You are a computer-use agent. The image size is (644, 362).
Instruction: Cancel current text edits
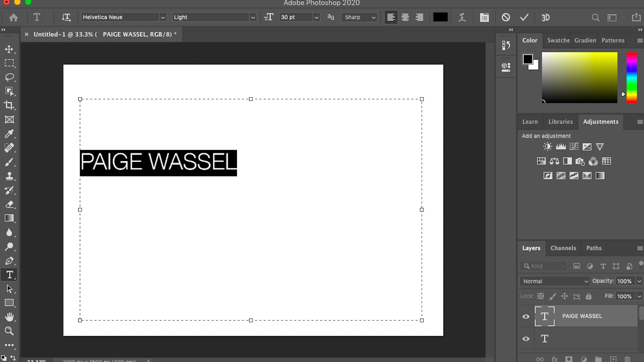pos(506,17)
